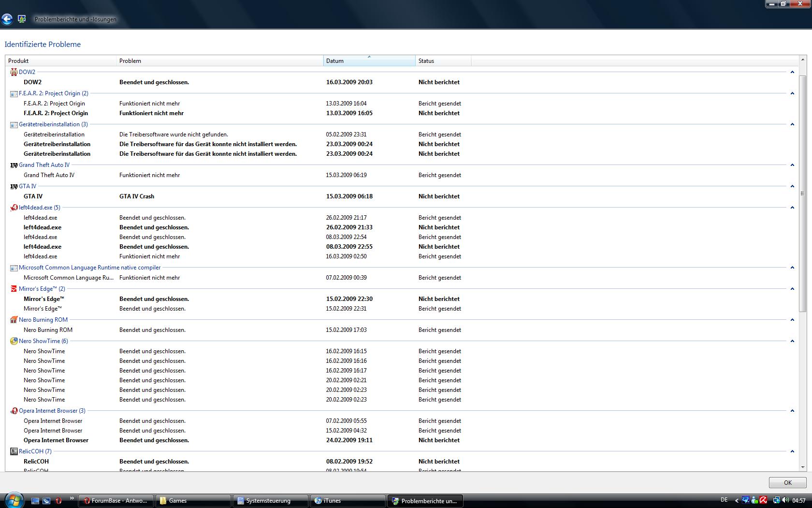The height and width of the screenshot is (508, 812).
Task: Open the Windows Start menu orb
Action: (x=14, y=500)
